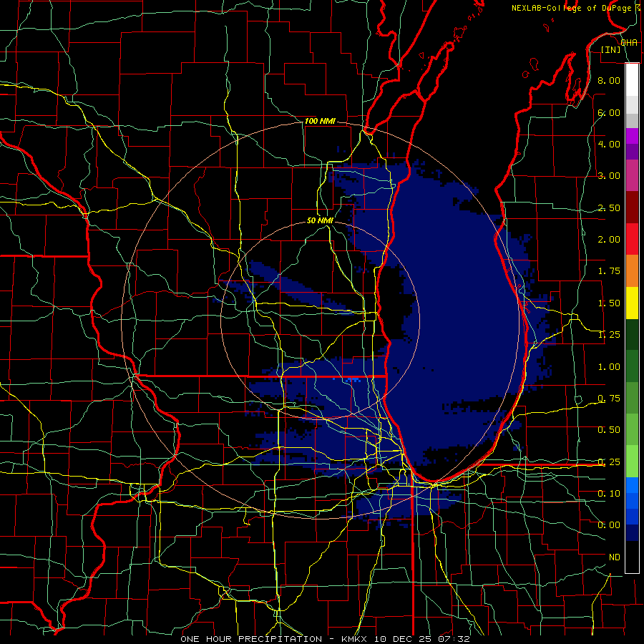
Task: Click the ONE HOUR PRECIPITATION title text
Action: (251, 639)
